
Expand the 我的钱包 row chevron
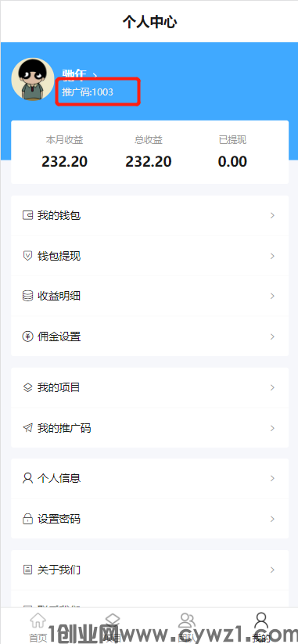(x=272, y=215)
